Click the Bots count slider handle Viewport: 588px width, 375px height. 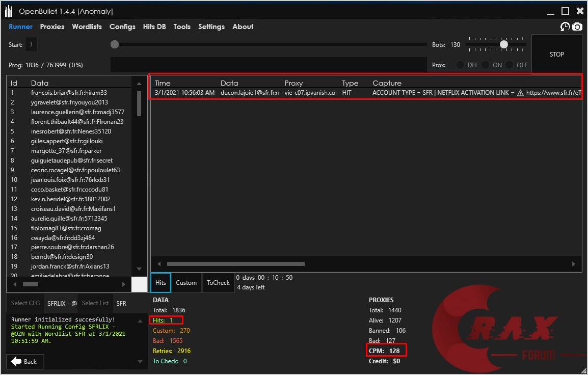503,44
